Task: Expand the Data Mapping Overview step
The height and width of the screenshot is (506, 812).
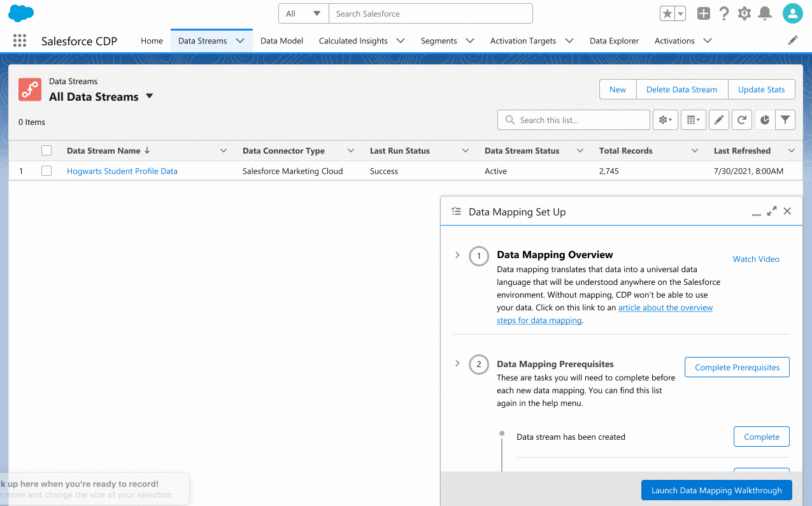Action: tap(457, 255)
